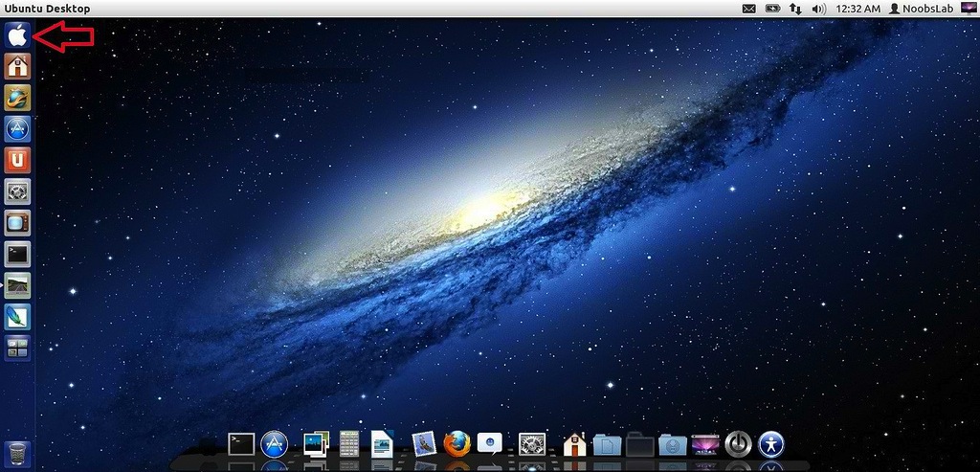
Task: Open the document writer icon in dock
Action: coord(382,444)
